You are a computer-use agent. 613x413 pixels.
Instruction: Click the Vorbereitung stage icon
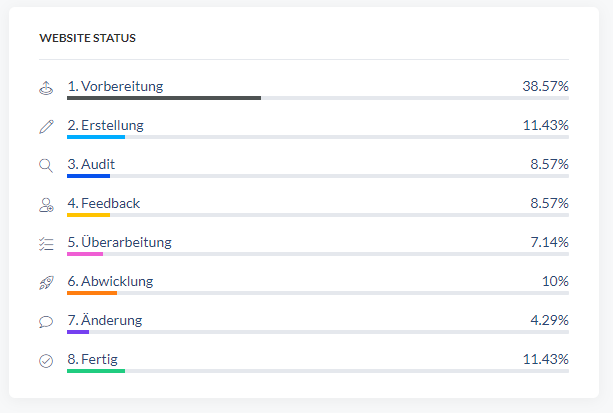(x=45, y=87)
